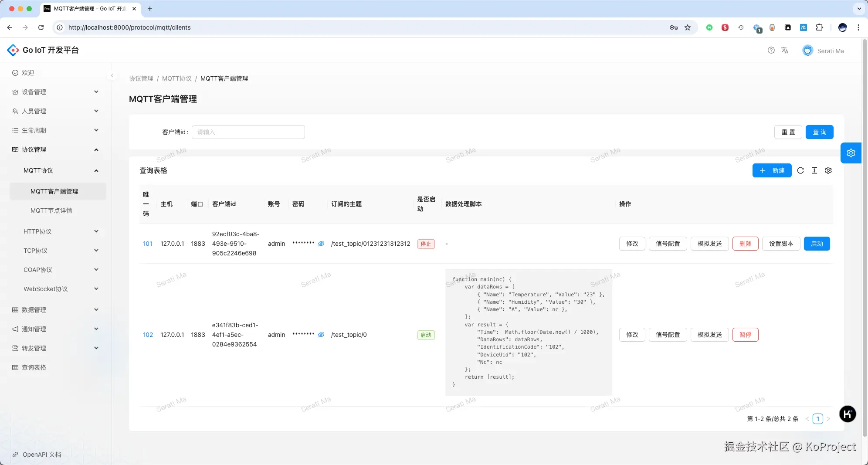Click the 重置 reset button
This screenshot has height=465, width=868.
pyautogui.click(x=788, y=132)
